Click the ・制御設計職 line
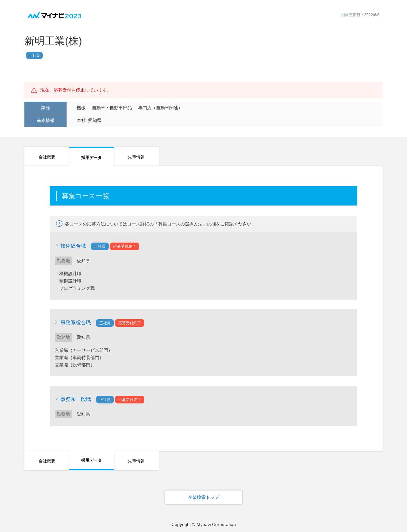 68,281
